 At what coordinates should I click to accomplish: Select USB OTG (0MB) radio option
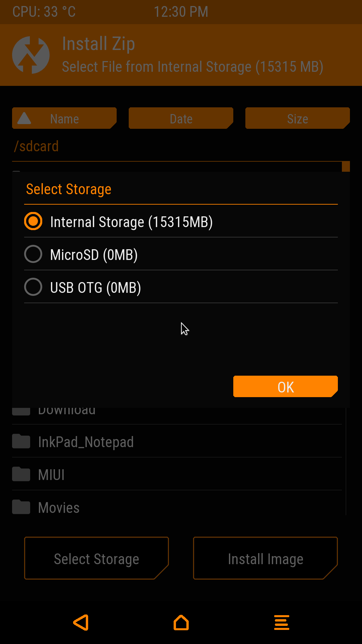(33, 287)
